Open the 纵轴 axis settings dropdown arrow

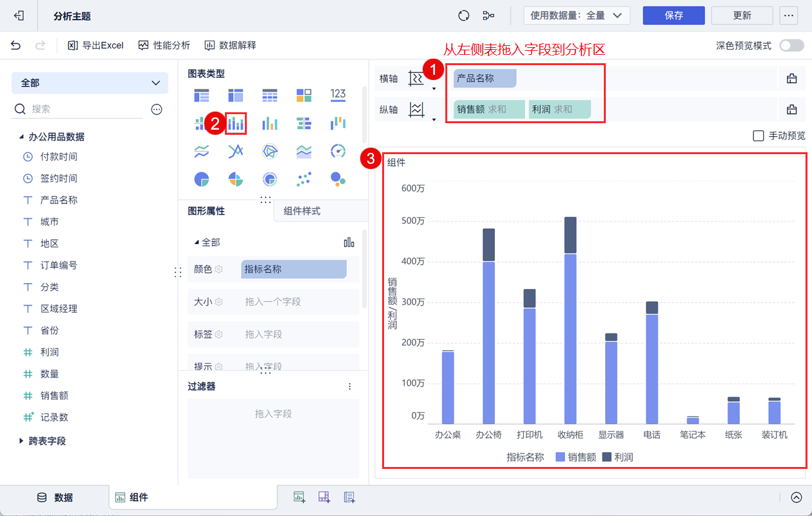tap(434, 119)
